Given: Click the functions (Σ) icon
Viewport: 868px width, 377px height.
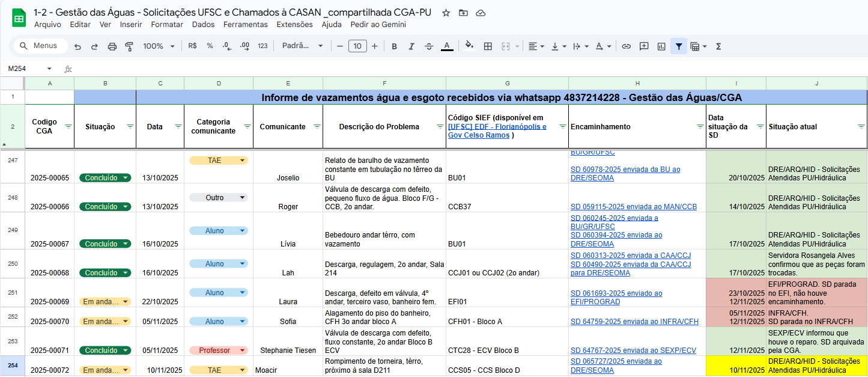Looking at the screenshot, I should pyautogui.click(x=718, y=46).
